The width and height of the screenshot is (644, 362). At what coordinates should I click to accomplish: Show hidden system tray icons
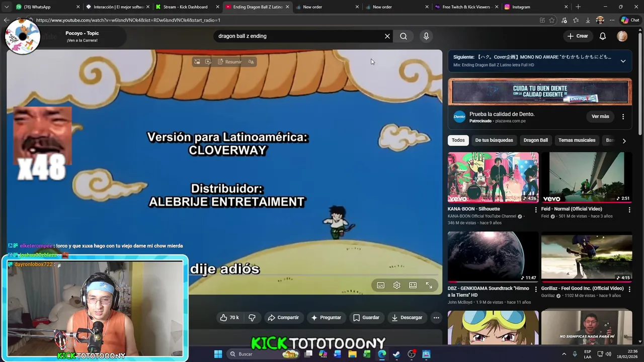coord(564,354)
